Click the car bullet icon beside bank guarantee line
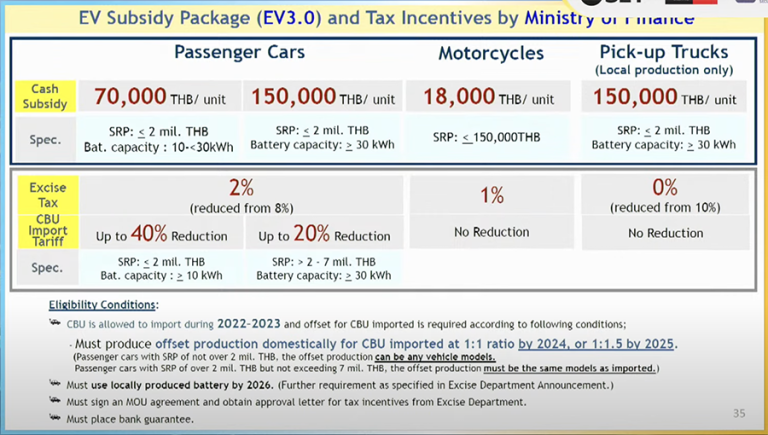This screenshot has height=435, width=768. pyautogui.click(x=54, y=418)
